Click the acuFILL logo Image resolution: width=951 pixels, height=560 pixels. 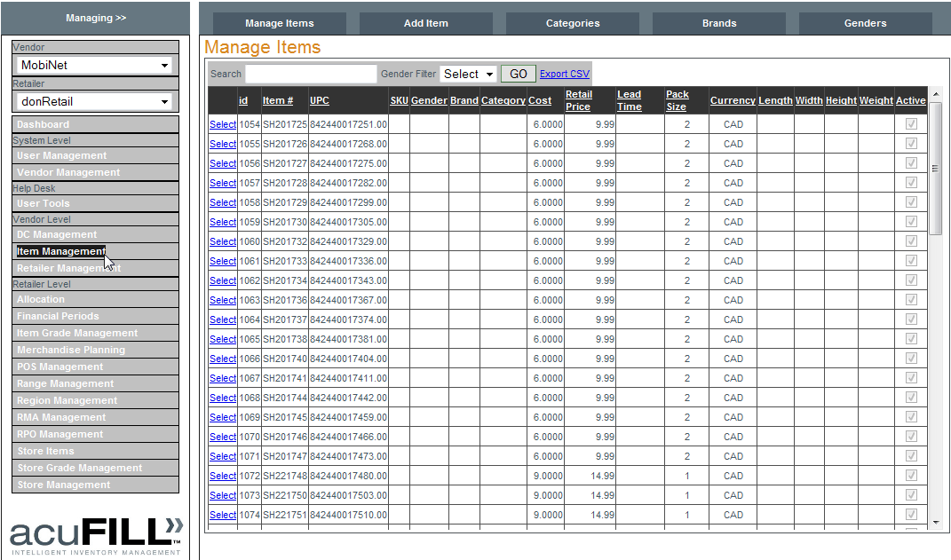click(x=96, y=534)
